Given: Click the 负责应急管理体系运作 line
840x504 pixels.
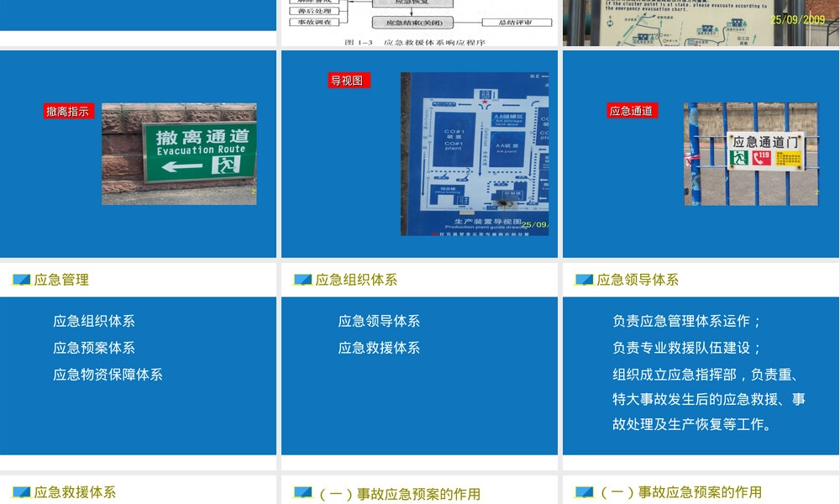Looking at the screenshot, I should point(687,322).
